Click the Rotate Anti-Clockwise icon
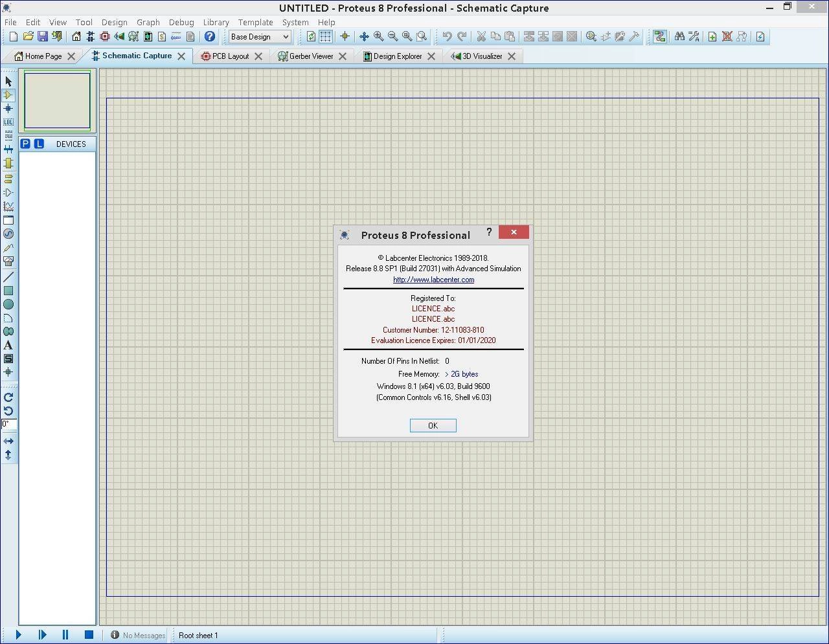Viewport: 829px width, 644px height. coord(8,411)
